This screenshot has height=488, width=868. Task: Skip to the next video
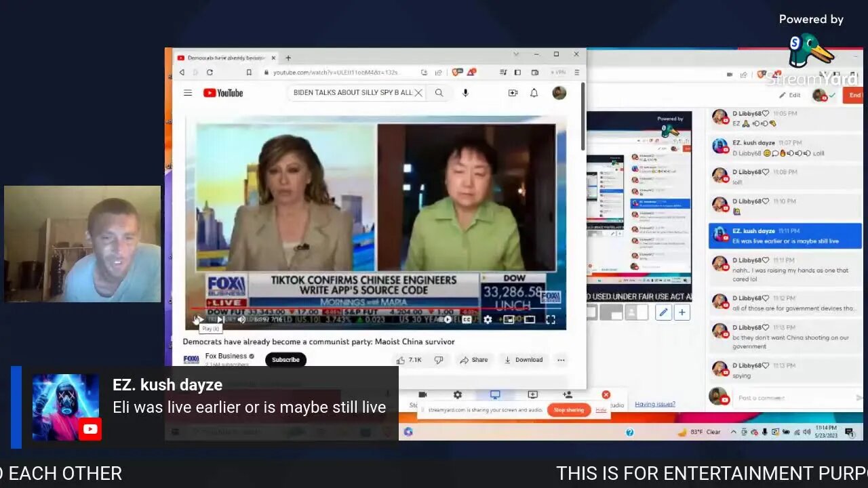(x=220, y=320)
